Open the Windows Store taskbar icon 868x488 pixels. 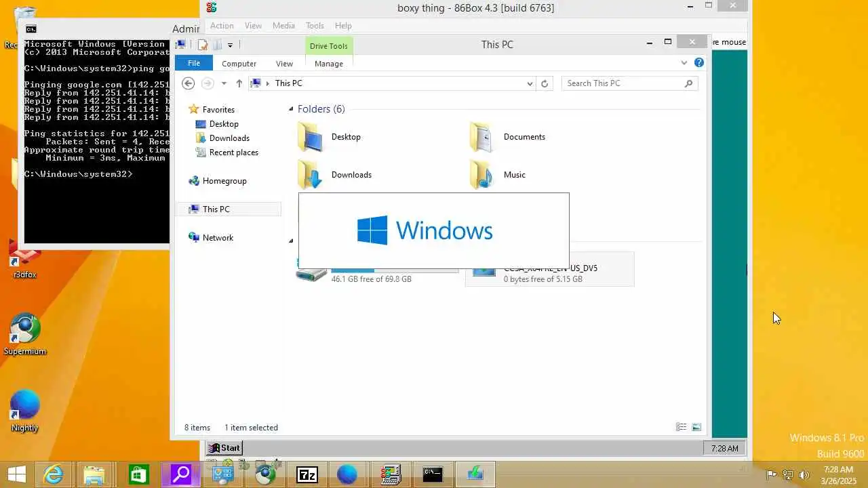tap(138, 474)
